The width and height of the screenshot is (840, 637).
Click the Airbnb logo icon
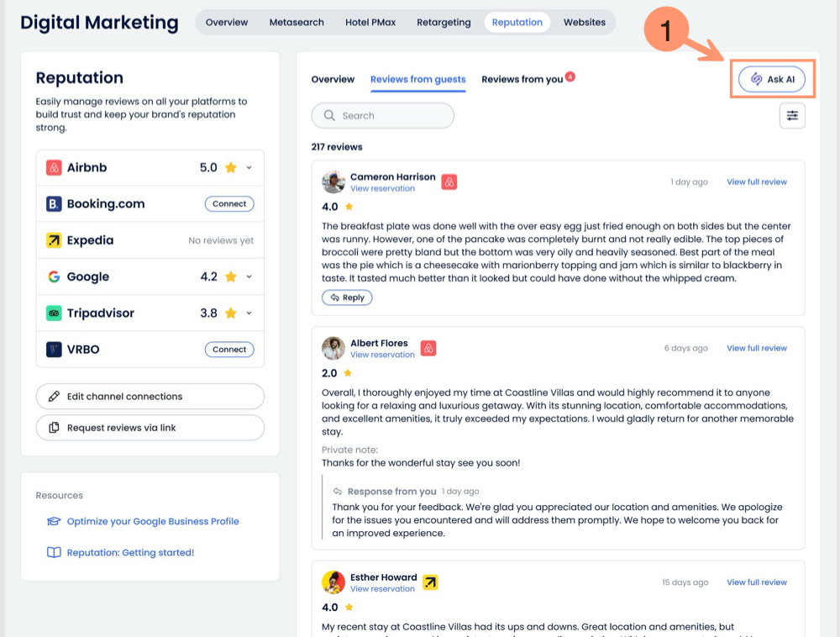54,168
